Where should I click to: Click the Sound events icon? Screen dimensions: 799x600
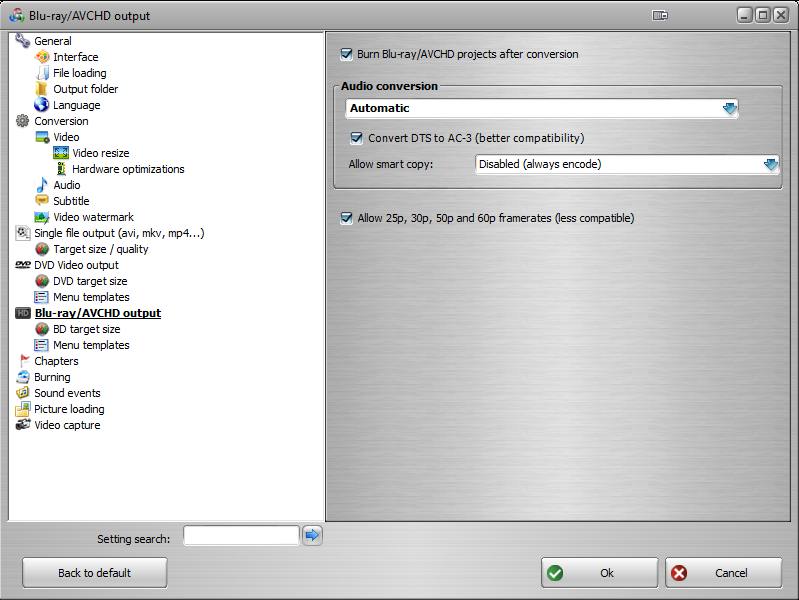[x=22, y=393]
